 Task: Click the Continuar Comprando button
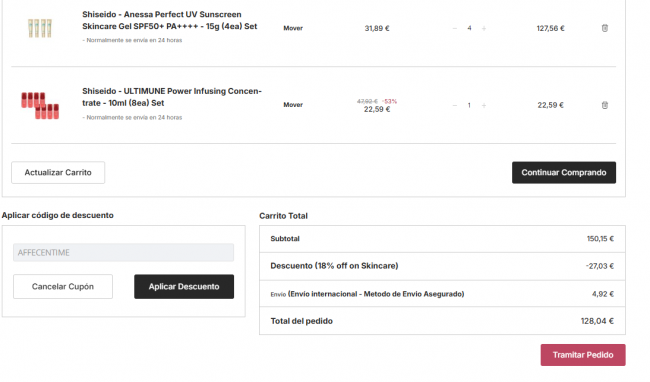pyautogui.click(x=564, y=172)
